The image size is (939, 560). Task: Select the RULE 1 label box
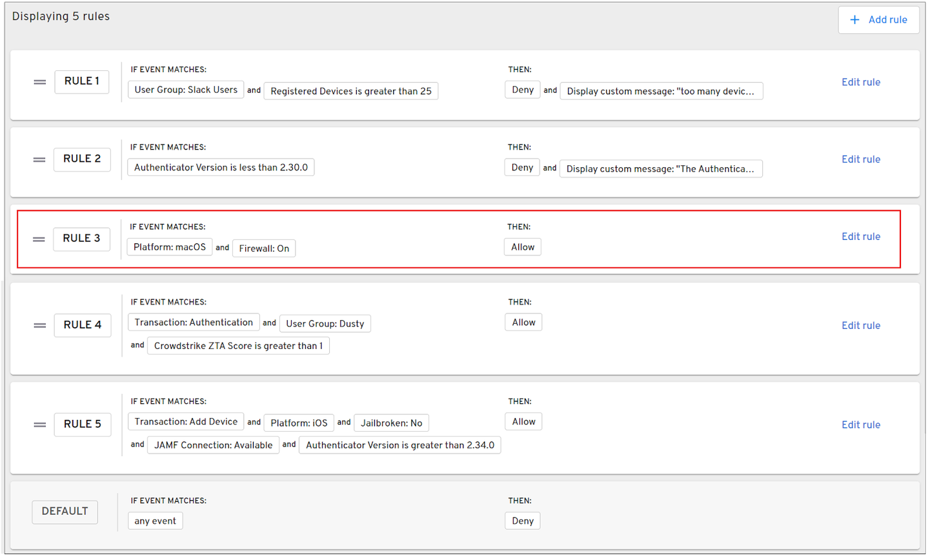click(x=82, y=81)
